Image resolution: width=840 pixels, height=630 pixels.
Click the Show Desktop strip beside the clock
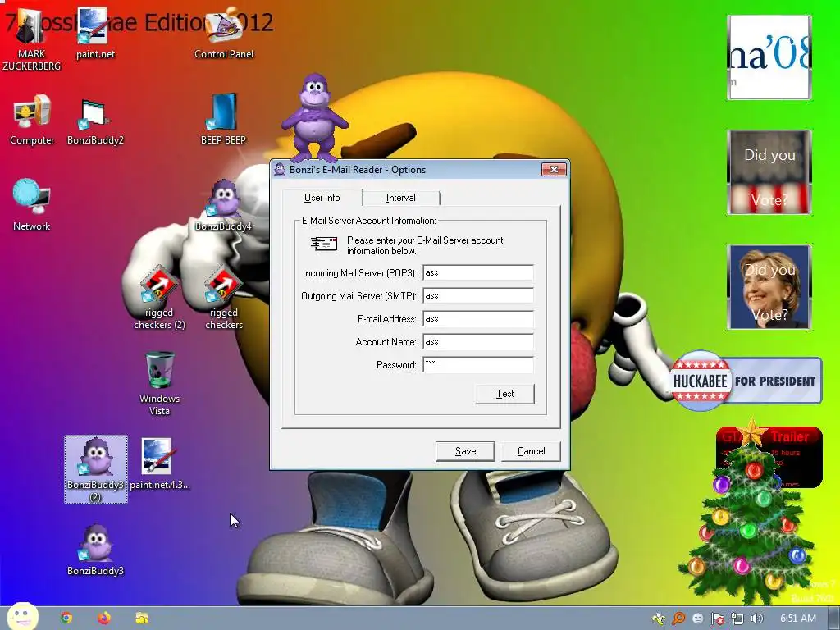(833, 619)
